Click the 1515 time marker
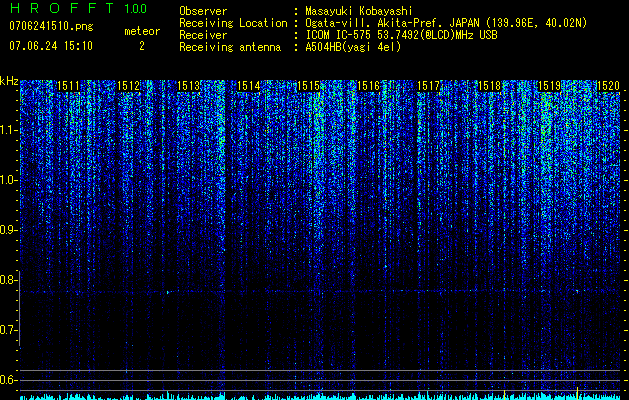This screenshot has width=629, height=400. tap(308, 86)
